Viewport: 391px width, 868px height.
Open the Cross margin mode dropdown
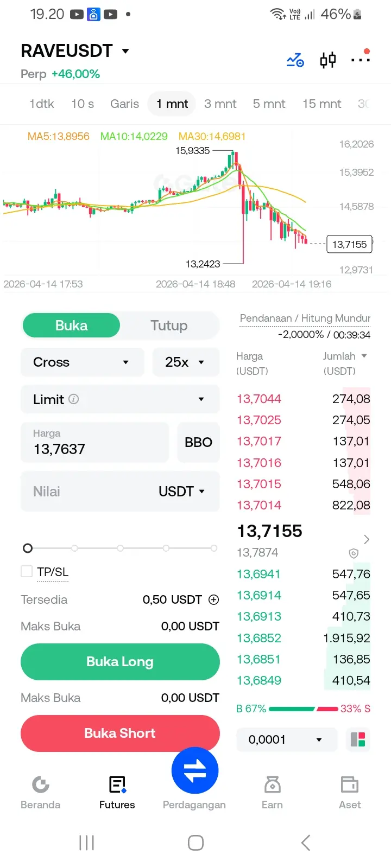83,362
